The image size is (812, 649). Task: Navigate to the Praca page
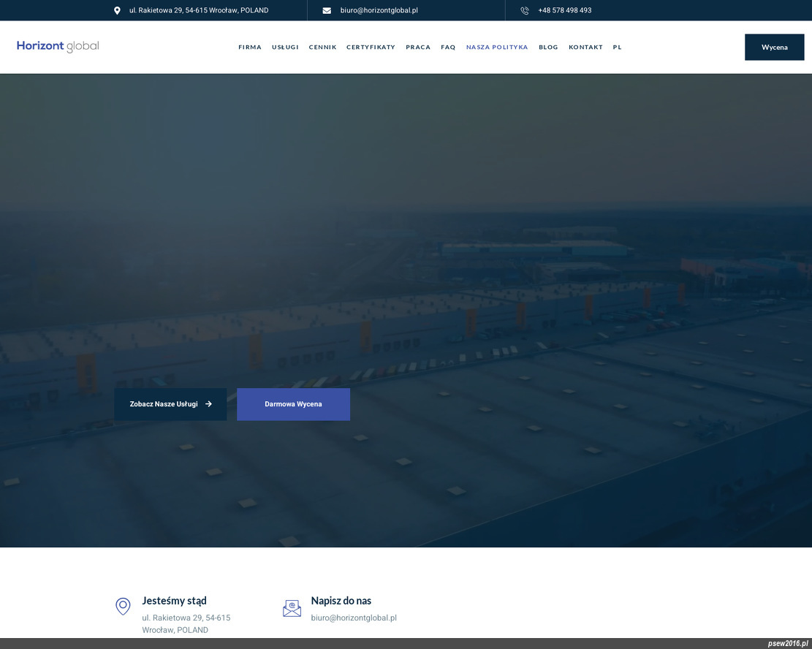(418, 47)
